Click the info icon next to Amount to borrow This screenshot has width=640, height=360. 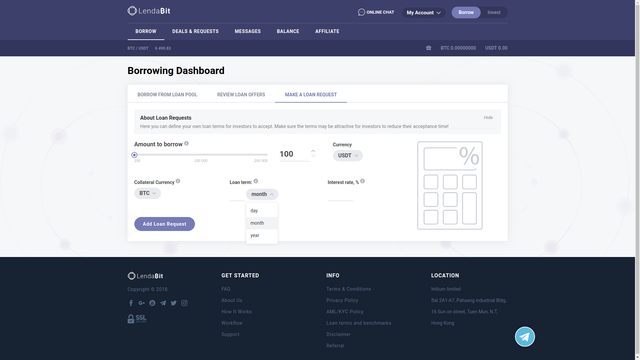click(187, 143)
